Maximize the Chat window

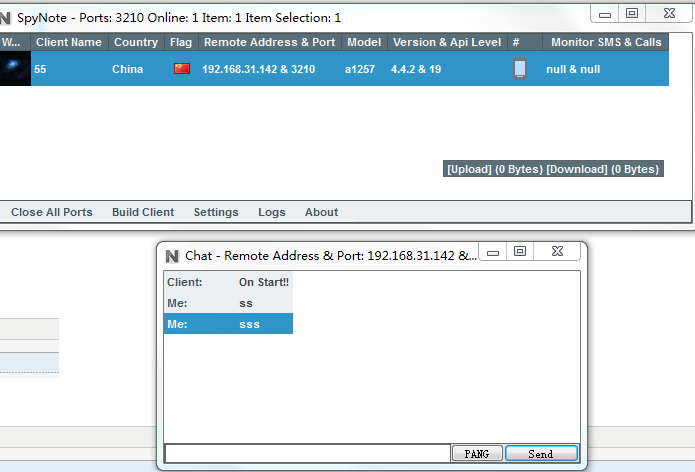pos(520,251)
